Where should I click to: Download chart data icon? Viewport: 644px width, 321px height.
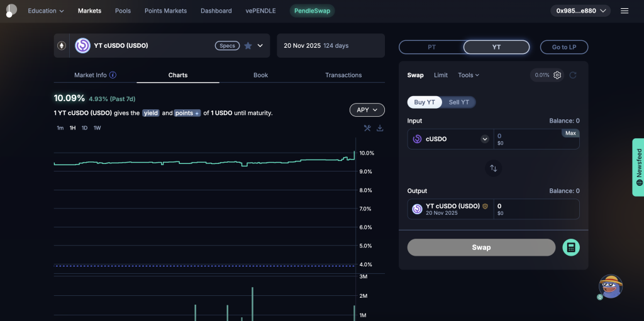tap(380, 128)
